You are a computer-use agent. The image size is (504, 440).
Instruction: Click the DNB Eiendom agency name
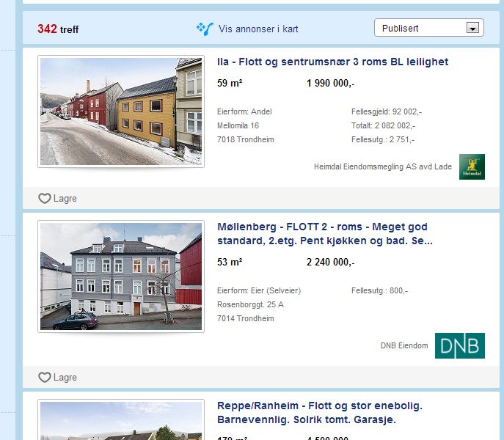403,345
